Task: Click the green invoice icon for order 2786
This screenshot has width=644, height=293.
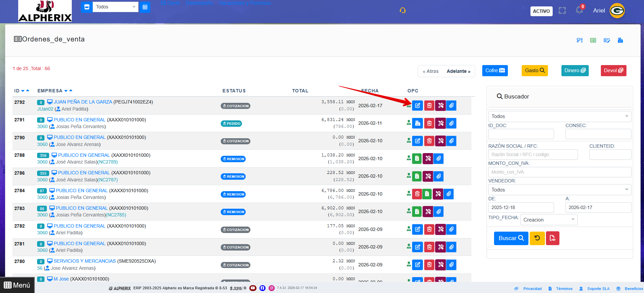Action: (x=417, y=176)
